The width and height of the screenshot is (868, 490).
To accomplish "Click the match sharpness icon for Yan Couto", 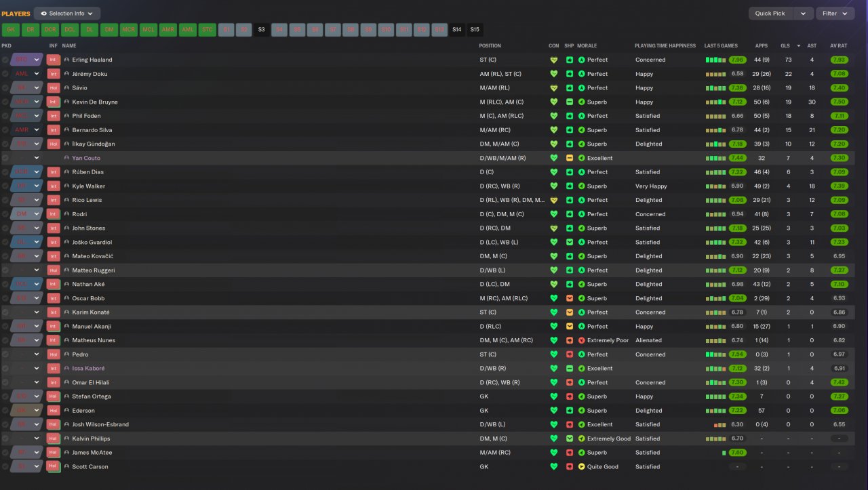I will (570, 158).
